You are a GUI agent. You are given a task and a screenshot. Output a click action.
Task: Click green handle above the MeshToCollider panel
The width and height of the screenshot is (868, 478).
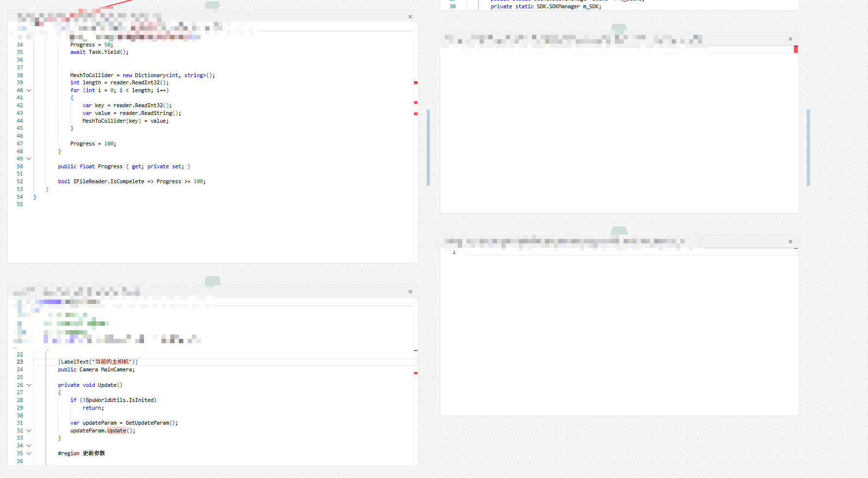click(212, 5)
